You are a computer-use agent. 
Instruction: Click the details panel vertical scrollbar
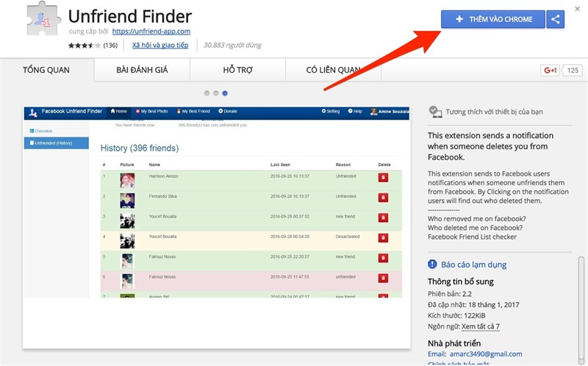tap(581, 309)
